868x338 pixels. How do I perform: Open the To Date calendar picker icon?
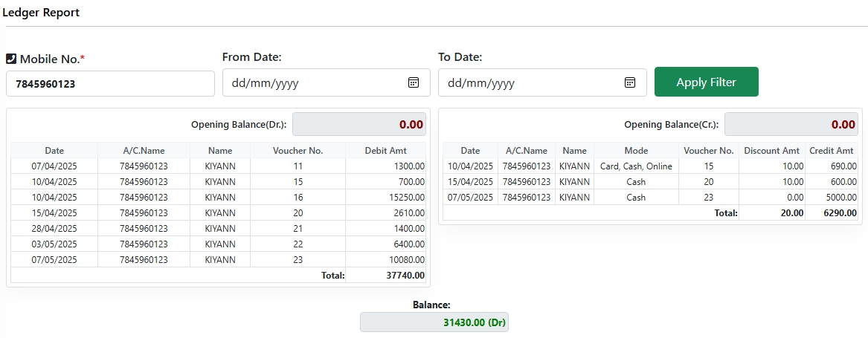(629, 82)
